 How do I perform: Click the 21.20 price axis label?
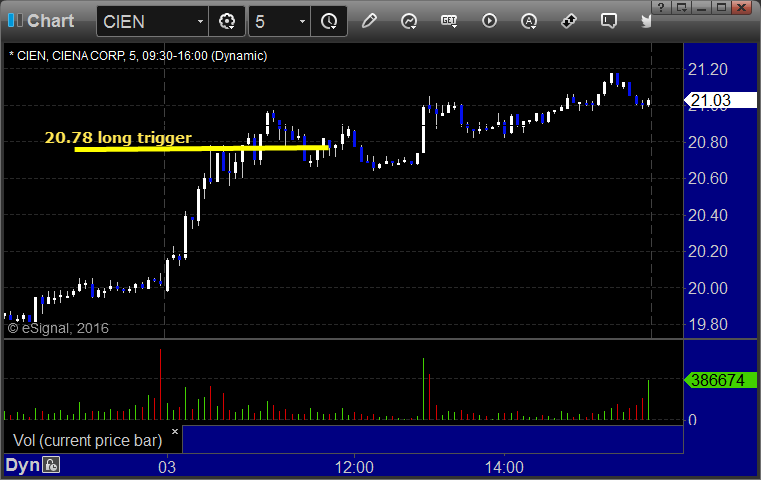pyautogui.click(x=708, y=69)
